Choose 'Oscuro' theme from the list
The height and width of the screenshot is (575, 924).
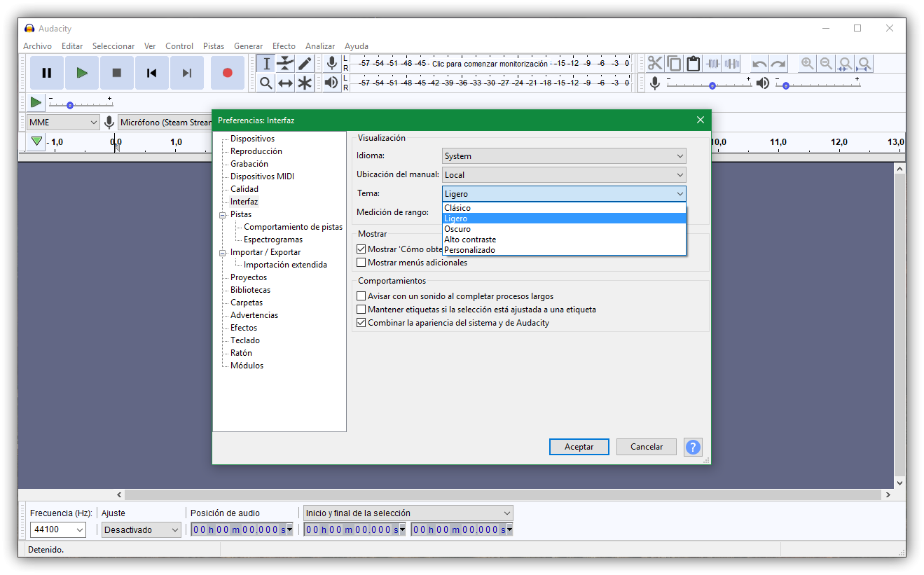[x=564, y=229]
